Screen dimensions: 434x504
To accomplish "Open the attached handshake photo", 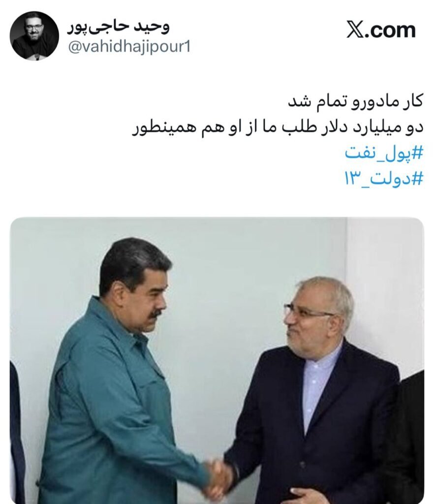I will coord(217,360).
